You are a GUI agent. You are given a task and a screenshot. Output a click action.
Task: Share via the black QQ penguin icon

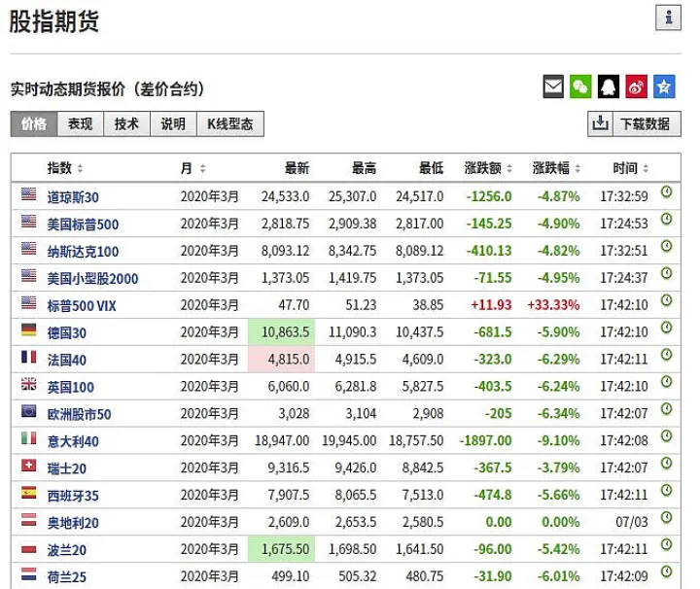pyautogui.click(x=609, y=87)
